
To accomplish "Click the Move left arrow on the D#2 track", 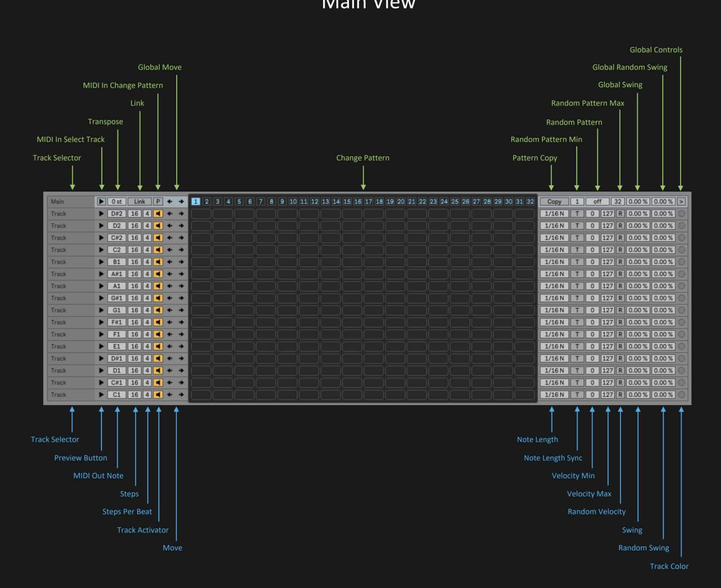I will point(170,213).
